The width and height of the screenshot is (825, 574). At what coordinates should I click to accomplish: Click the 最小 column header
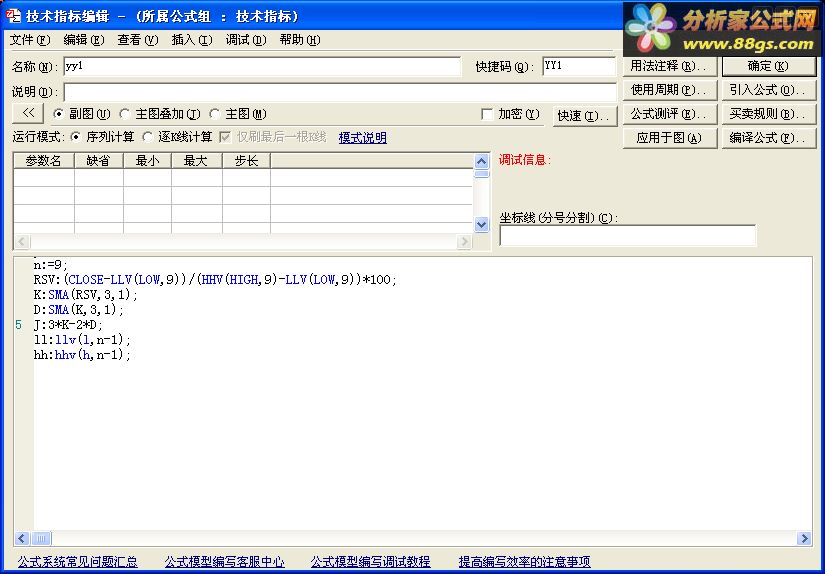pos(147,160)
